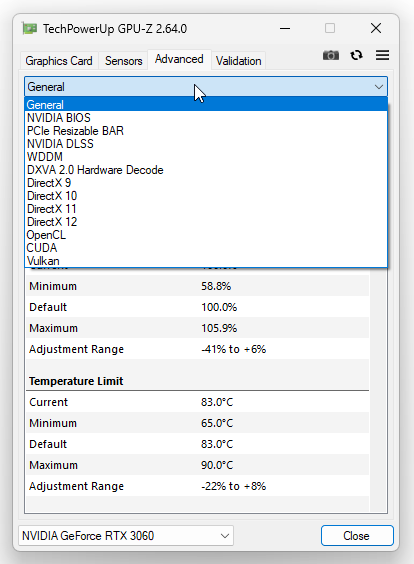Click the Temperature Limit heading
Screen dimensions: 414x564
(x=76, y=381)
